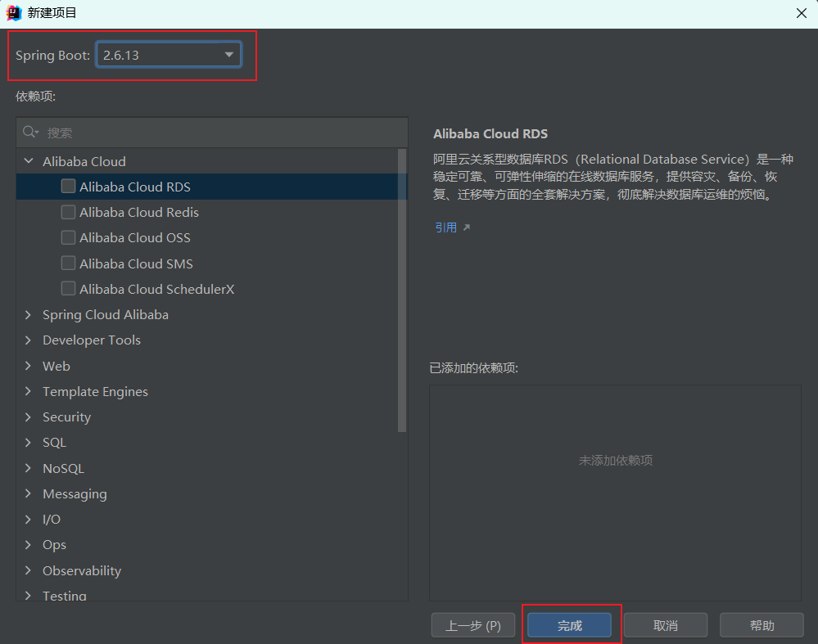Image resolution: width=818 pixels, height=644 pixels.
Task: Click the dependency list vertical scrollbar
Action: (x=402, y=290)
